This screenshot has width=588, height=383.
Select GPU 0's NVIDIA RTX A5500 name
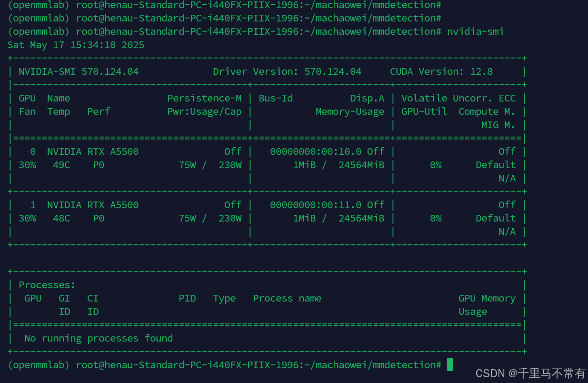(x=93, y=151)
